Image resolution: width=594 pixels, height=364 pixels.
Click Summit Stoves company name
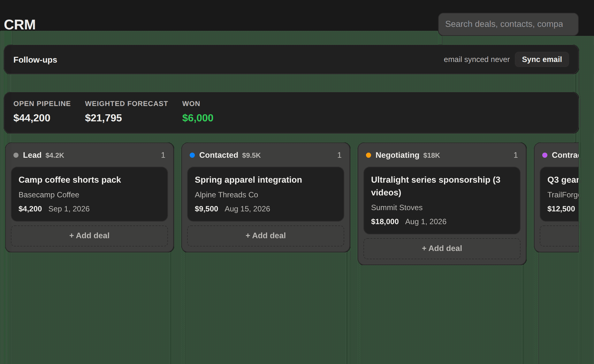[x=397, y=208]
